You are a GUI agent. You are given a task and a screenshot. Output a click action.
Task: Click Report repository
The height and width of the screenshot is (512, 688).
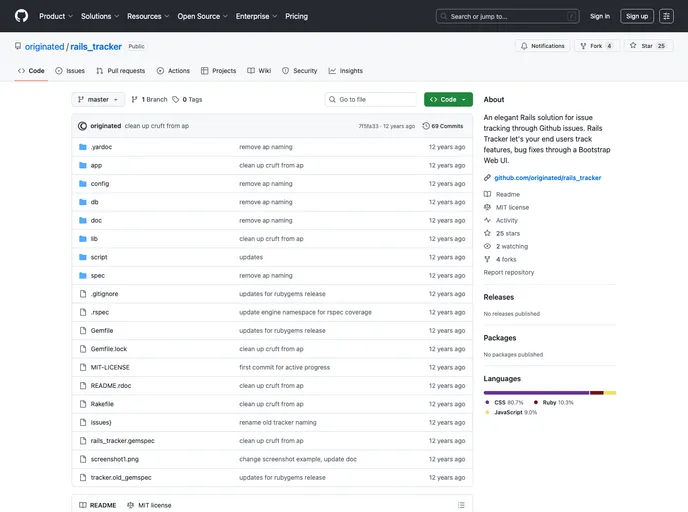(x=509, y=272)
